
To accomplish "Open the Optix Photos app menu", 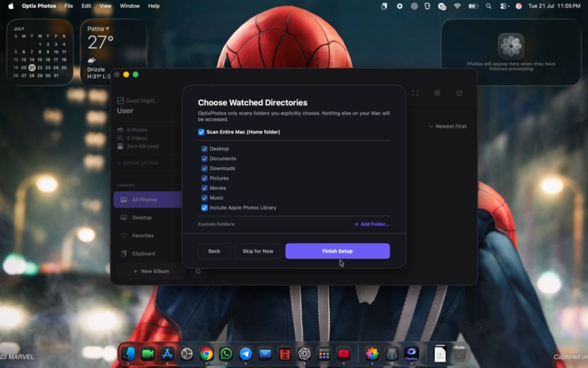I will click(x=39, y=6).
